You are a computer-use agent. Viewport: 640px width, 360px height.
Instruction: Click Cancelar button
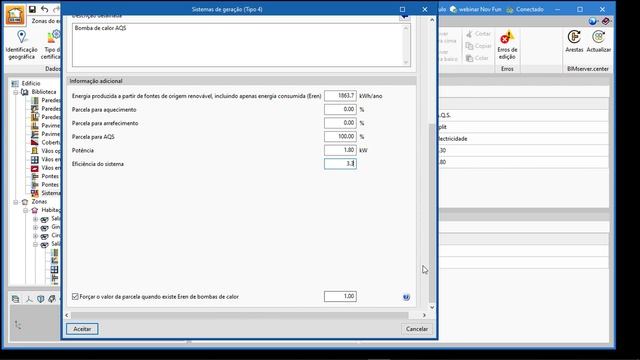417,329
